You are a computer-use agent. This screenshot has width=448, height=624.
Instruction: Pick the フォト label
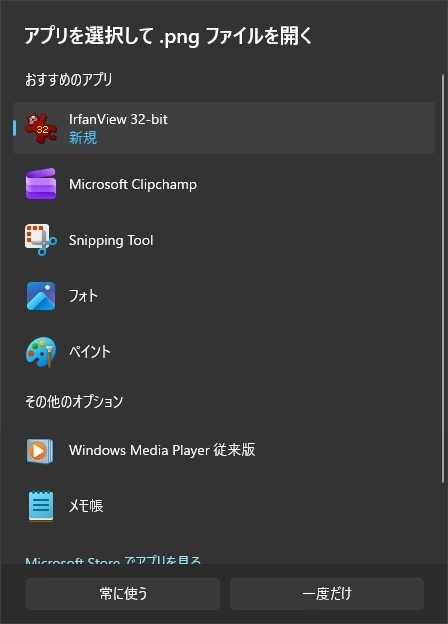pos(83,296)
